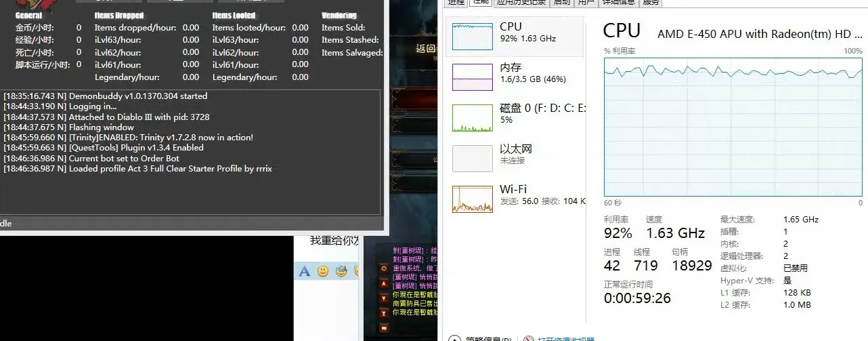Click the CPU utilization graph area

point(733,127)
